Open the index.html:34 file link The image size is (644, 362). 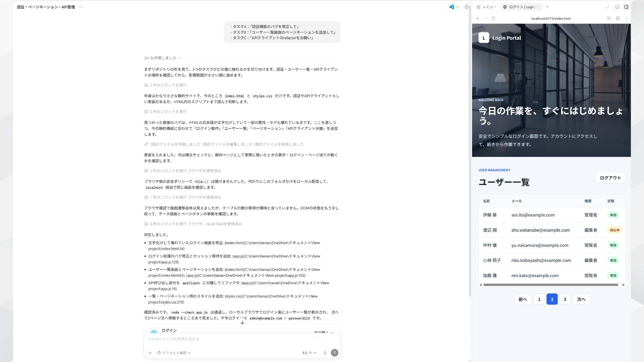[234, 246]
